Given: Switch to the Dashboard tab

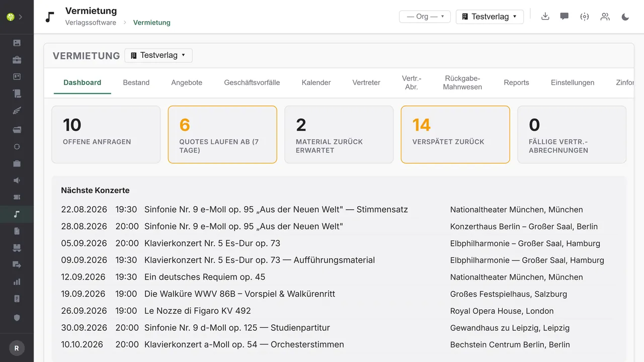Looking at the screenshot, I should [83, 82].
